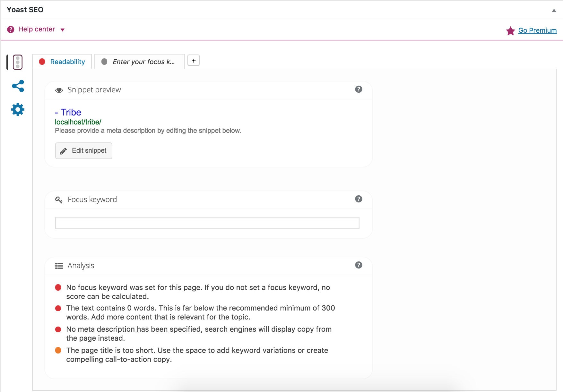Click the Focus keyword help question mark

tap(359, 199)
